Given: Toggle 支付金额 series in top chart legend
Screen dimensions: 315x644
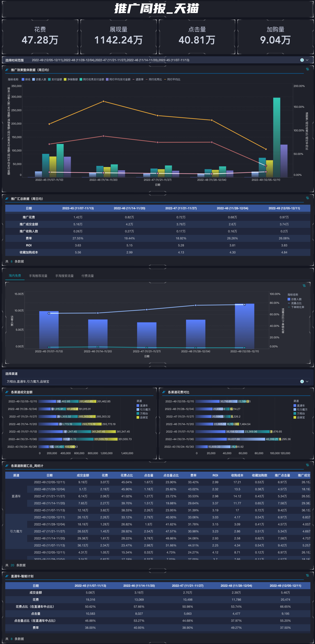Looking at the screenshot, I should pos(55,79).
